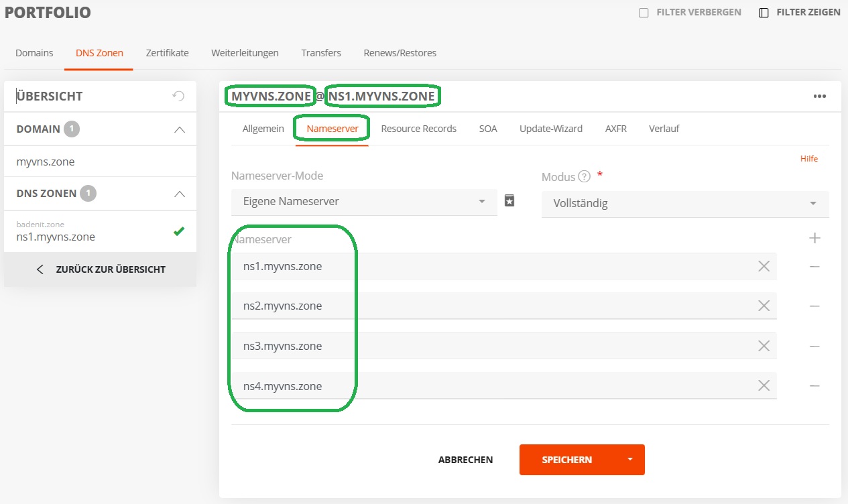Open the AXFR sub-tab
The height and width of the screenshot is (504, 848).
[x=615, y=129]
